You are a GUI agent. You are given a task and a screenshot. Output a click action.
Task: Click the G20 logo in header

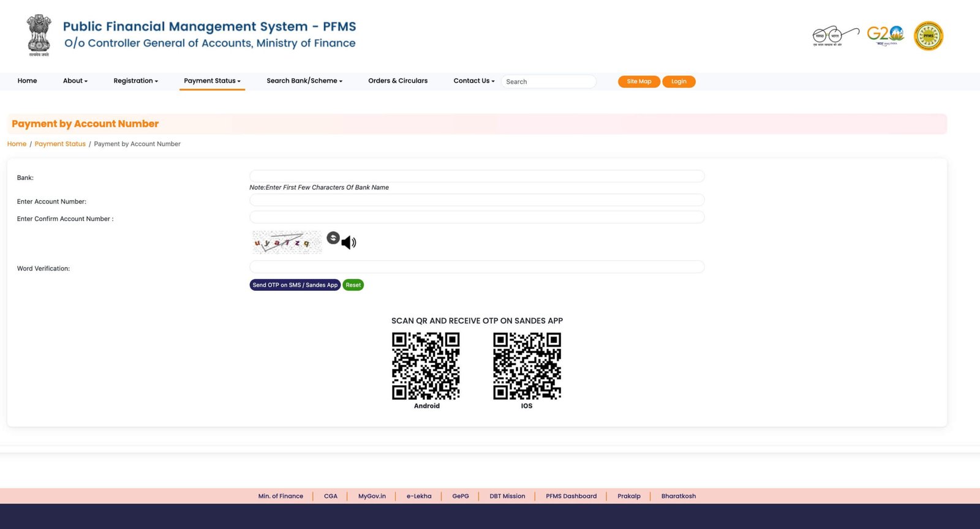click(x=885, y=36)
